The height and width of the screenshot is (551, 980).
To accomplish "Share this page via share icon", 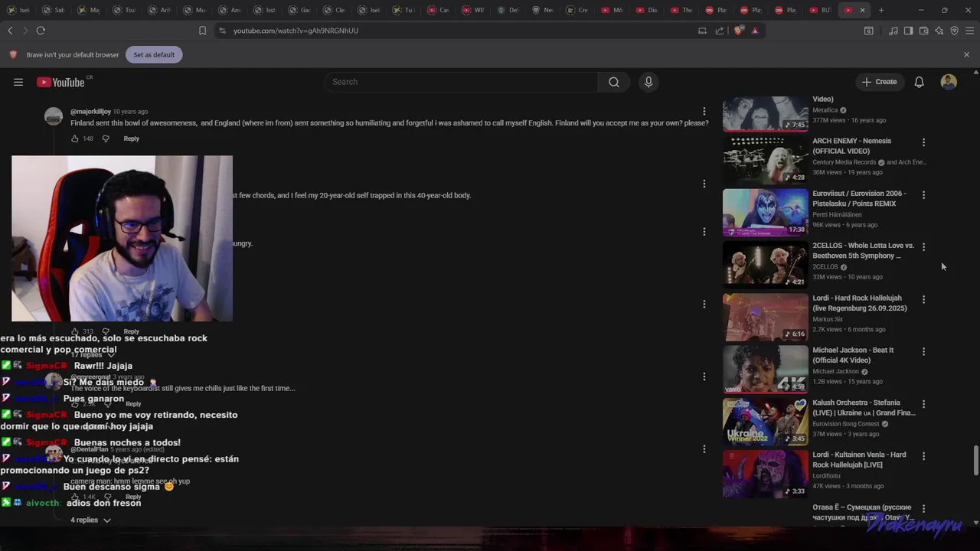I will coord(720,31).
